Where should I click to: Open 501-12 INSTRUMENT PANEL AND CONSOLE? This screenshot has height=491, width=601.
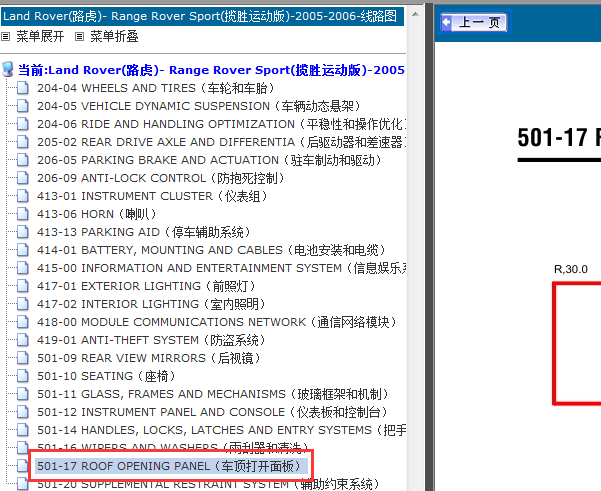click(x=212, y=412)
